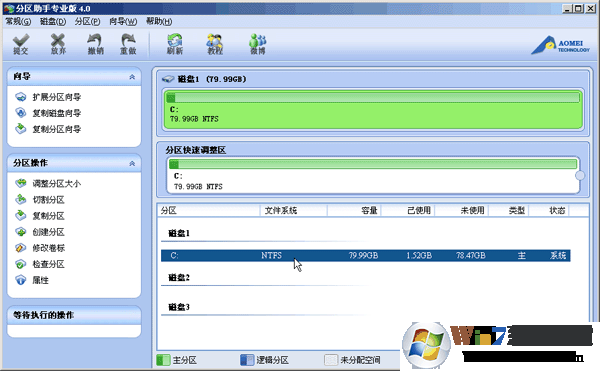This screenshot has height=371, width=600.
Task: Sort by the 状态 column header
Action: click(x=549, y=210)
